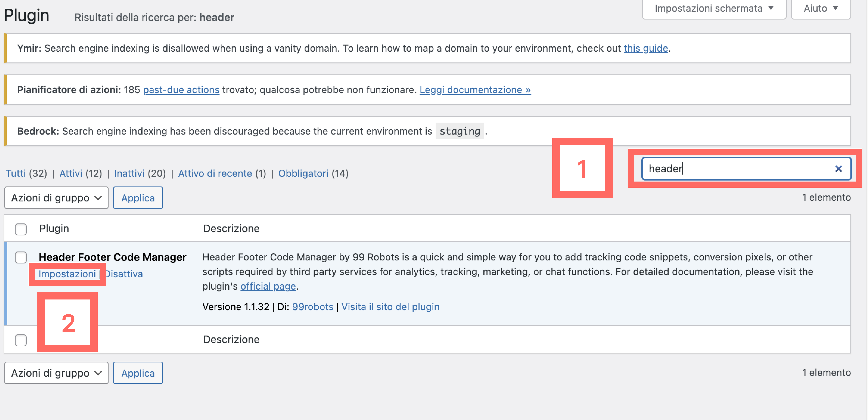Clear the plugin search field with the X icon
The height and width of the screenshot is (420, 868).
(x=838, y=169)
